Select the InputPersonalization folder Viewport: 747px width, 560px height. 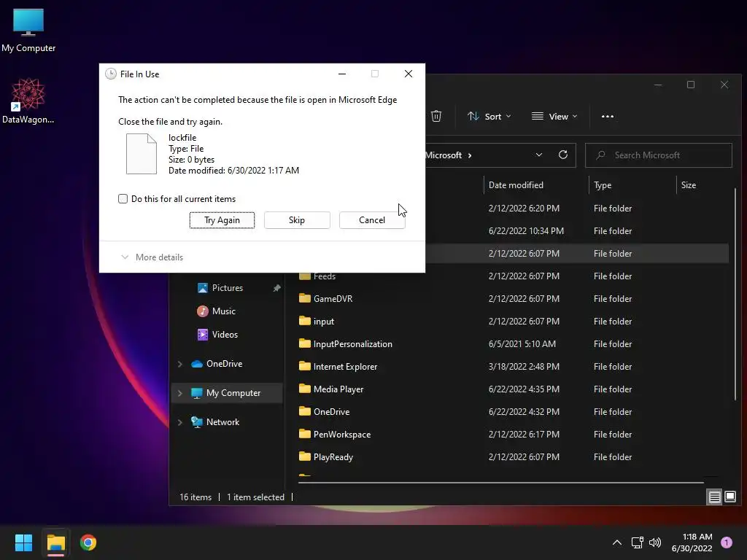click(353, 344)
